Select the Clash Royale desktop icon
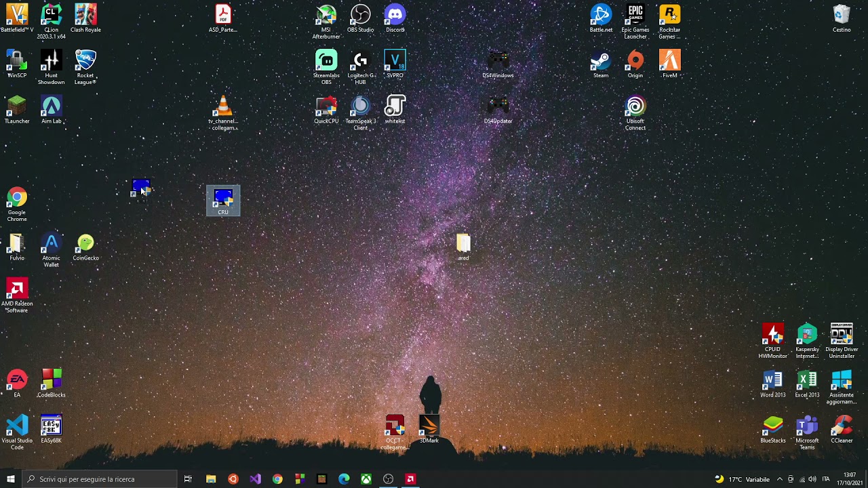This screenshot has height=488, width=868. coord(85,18)
